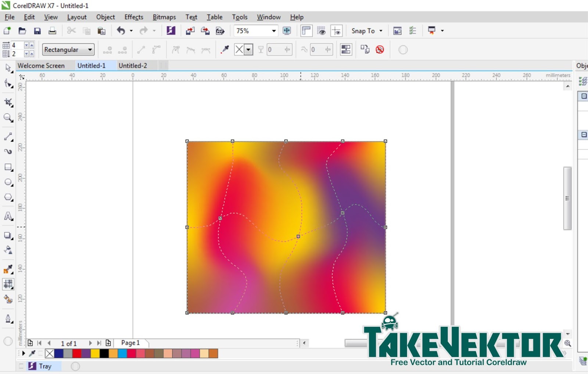Open the Publish to PDF icon
The height and width of the screenshot is (374, 588).
click(x=220, y=31)
